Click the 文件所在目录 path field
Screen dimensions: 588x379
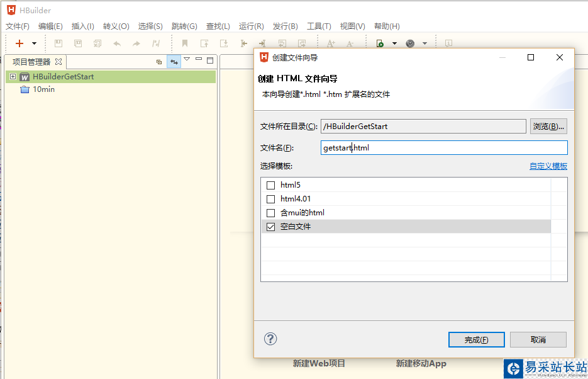pyautogui.click(x=423, y=127)
